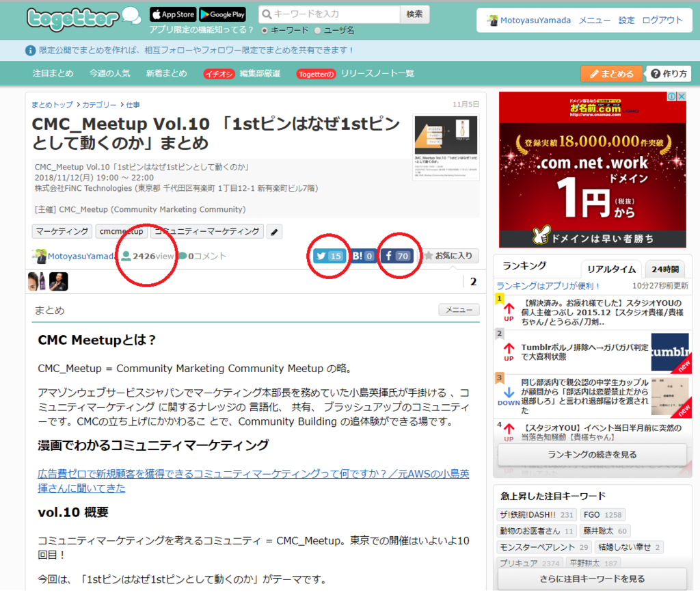This screenshot has height=593, width=700.
Task: Close the onamae.com advertisement
Action: [x=682, y=96]
